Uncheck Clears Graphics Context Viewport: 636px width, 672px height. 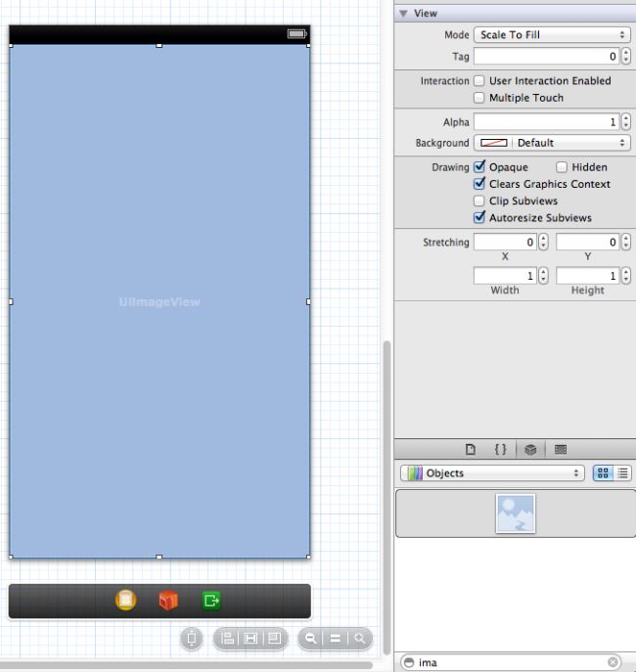coord(479,184)
